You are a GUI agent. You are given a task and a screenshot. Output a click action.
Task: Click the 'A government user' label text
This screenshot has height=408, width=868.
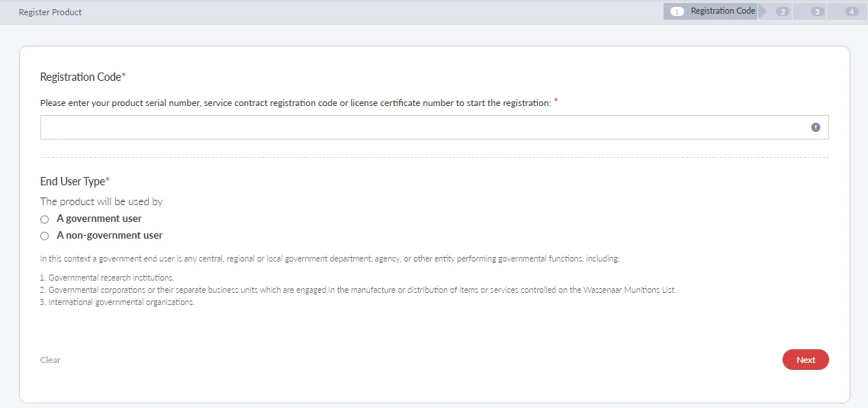(99, 219)
